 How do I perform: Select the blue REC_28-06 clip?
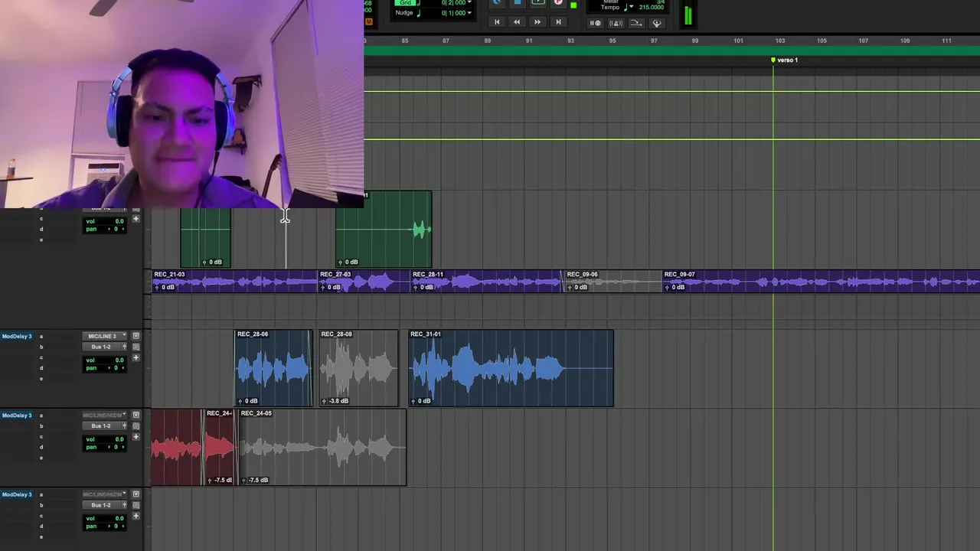pos(273,368)
